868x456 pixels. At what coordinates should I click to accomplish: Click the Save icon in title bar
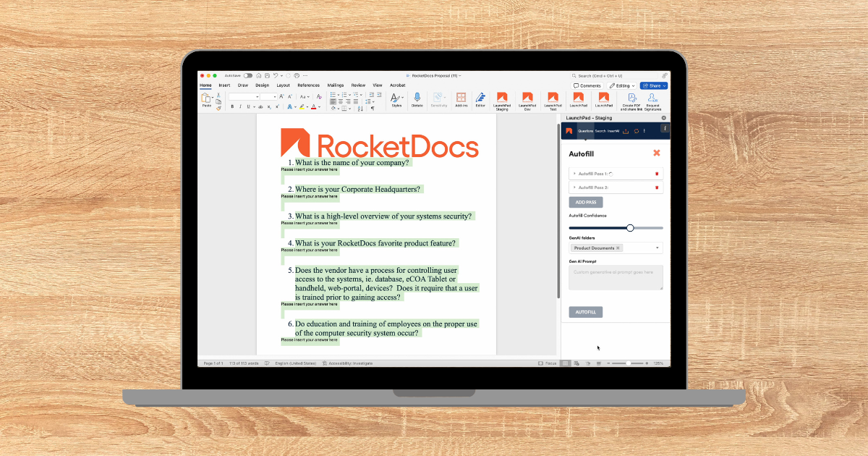coord(267,75)
